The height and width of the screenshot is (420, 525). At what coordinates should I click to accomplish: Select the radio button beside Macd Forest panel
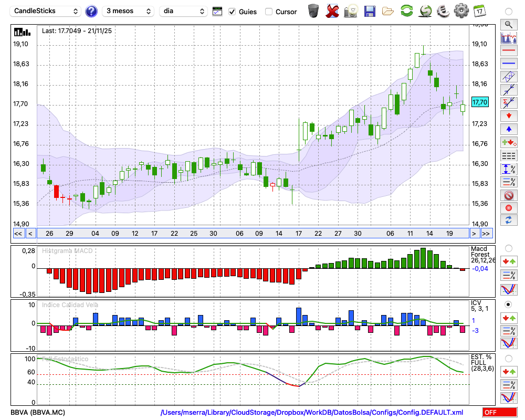(x=508, y=248)
